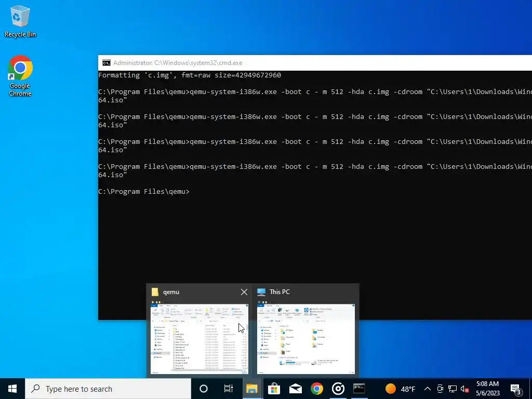Click the 'Formatting c.img' output line
Image resolution: width=532 pixels, height=399 pixels.
pyautogui.click(x=189, y=75)
